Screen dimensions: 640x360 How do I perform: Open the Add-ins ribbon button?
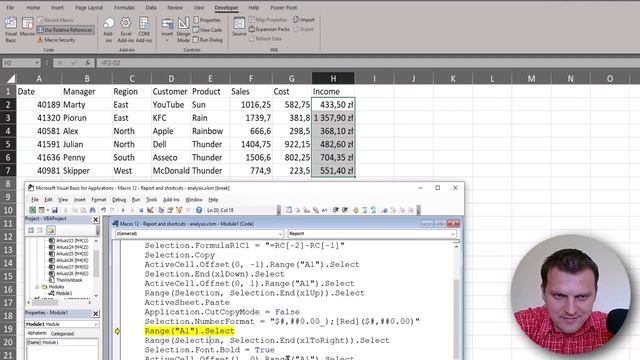[x=109, y=29]
